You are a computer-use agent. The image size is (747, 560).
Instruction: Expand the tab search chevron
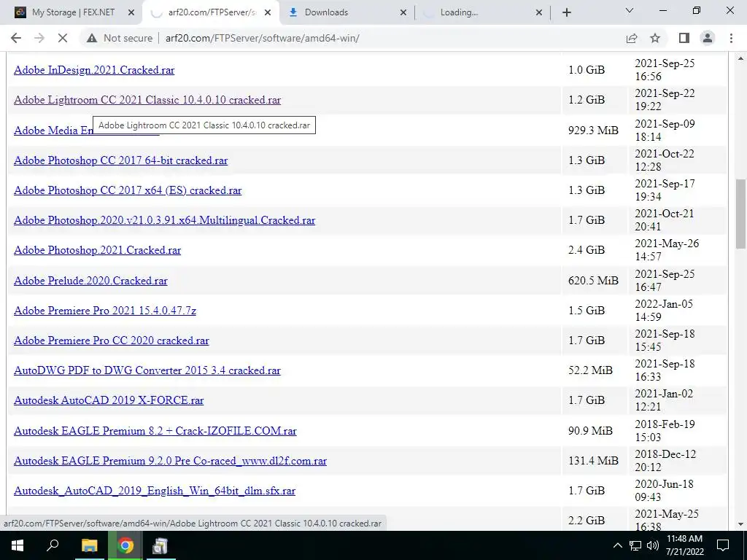coord(630,10)
